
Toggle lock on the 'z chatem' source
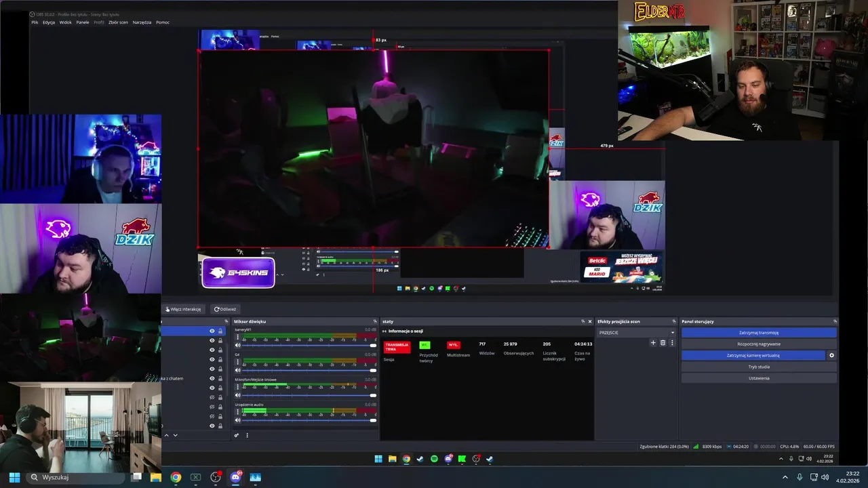click(220, 378)
